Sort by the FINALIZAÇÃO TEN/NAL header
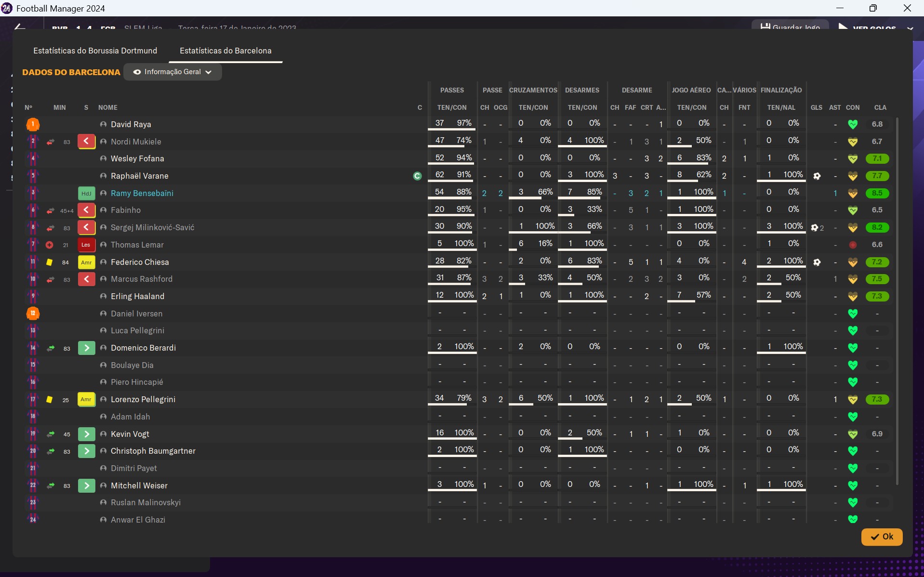Image resolution: width=924 pixels, height=577 pixels. [x=781, y=107]
